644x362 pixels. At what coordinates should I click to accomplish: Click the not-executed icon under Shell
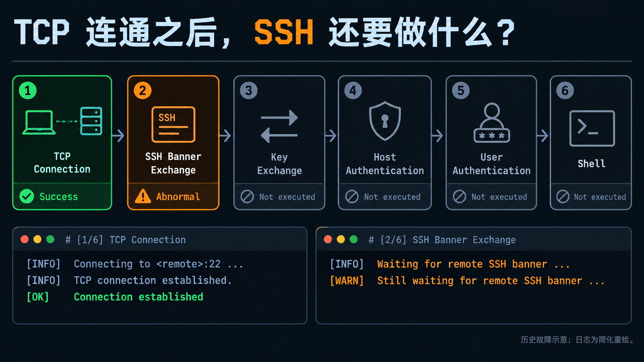(563, 197)
